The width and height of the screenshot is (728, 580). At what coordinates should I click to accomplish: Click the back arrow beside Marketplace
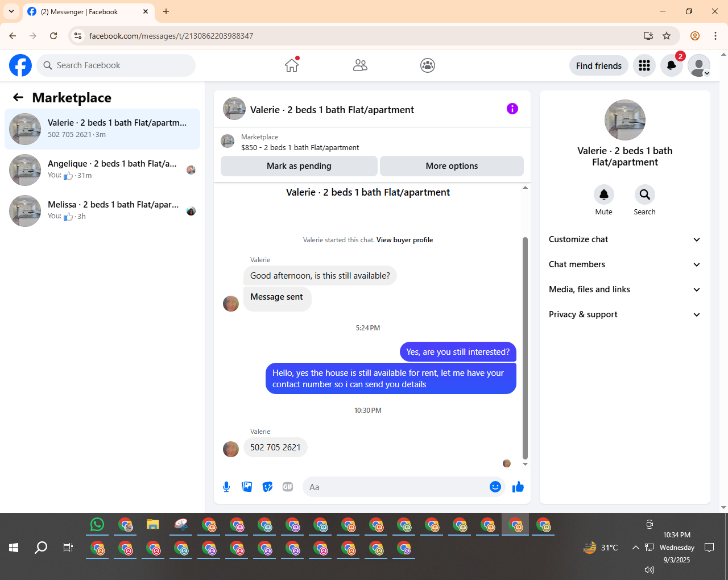(18, 97)
